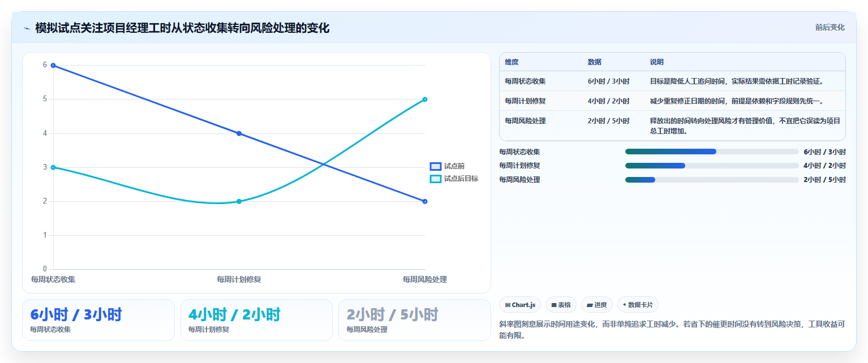
Task: Click description starting 释放出的时间转向处理风险
Action: click(745, 126)
